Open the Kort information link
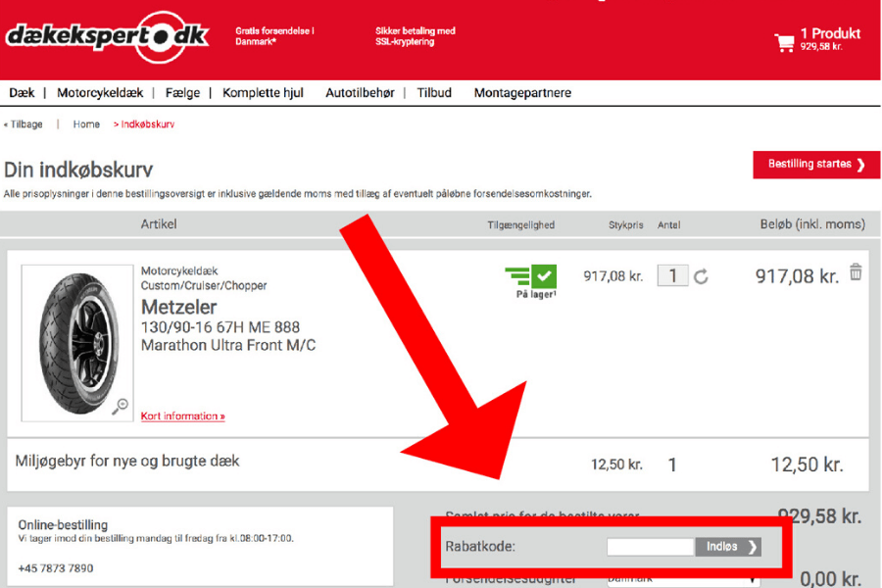The width and height of the screenshot is (882, 588). [x=183, y=416]
